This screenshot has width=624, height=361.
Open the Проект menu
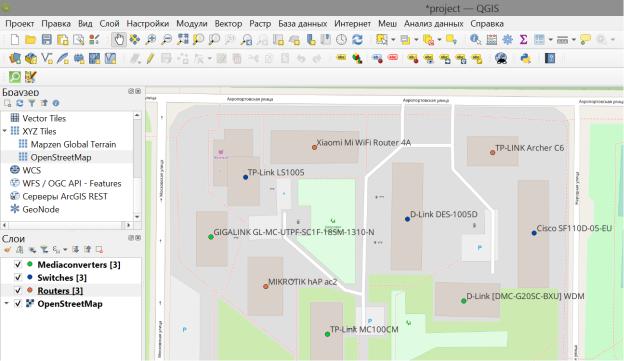click(x=20, y=23)
